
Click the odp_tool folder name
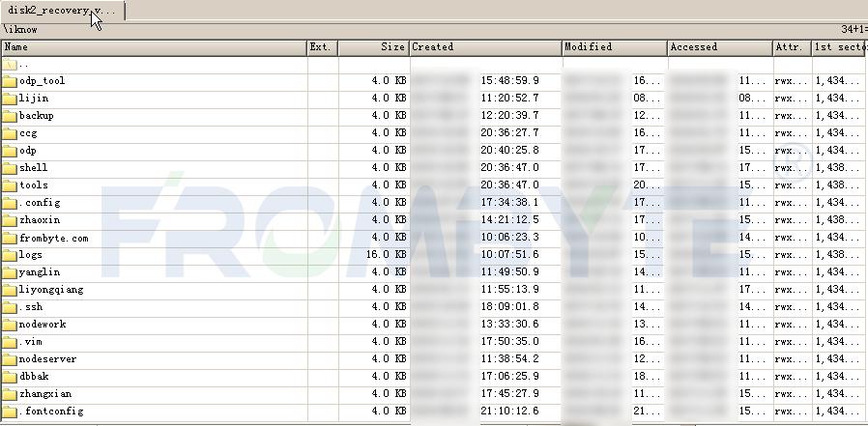(x=43, y=81)
